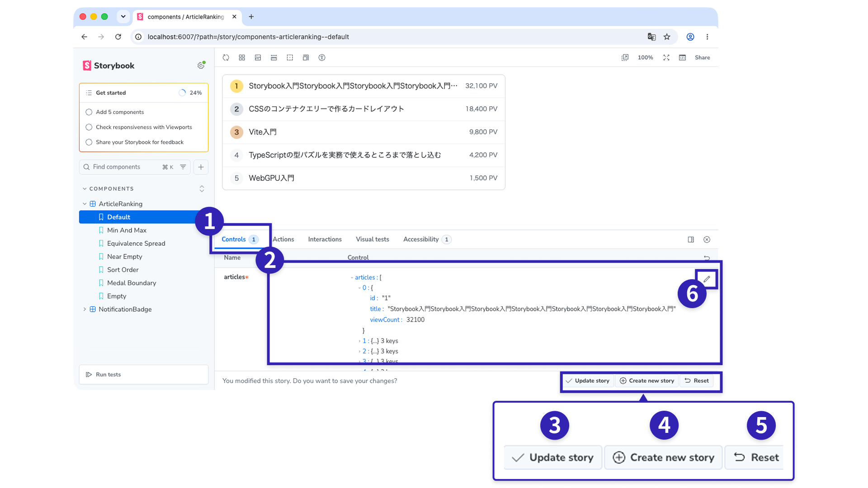Click Create new story button

[x=647, y=381]
